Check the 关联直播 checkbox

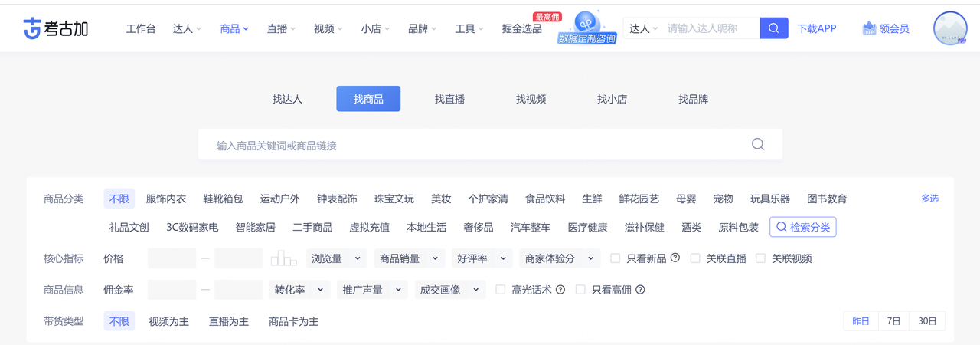coord(695,258)
